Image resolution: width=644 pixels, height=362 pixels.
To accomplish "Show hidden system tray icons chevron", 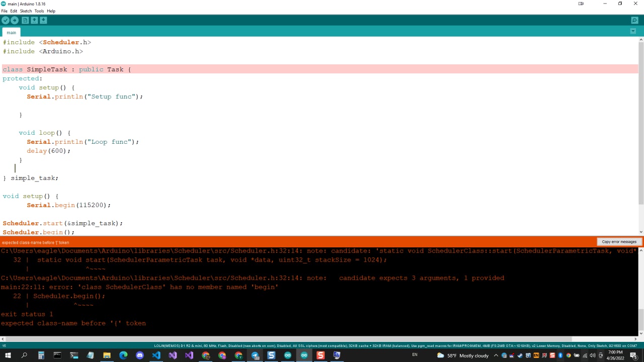I will tap(496, 355).
